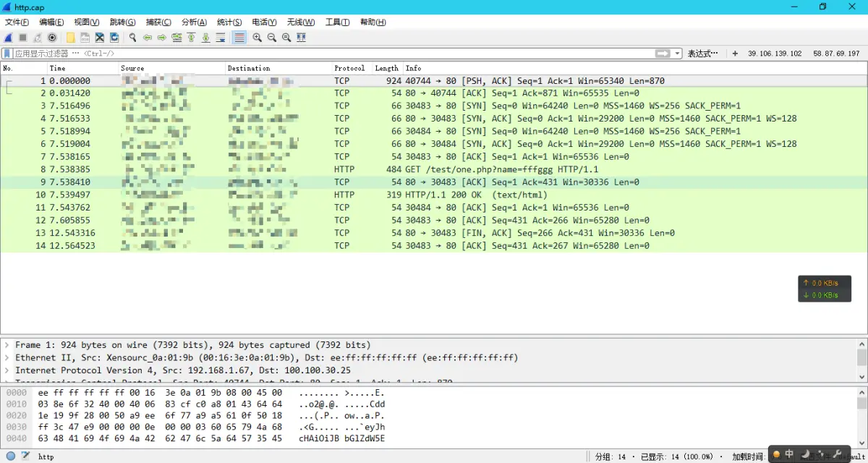868x463 pixels.
Task: Reload this capture file icon
Action: pyautogui.click(x=114, y=38)
